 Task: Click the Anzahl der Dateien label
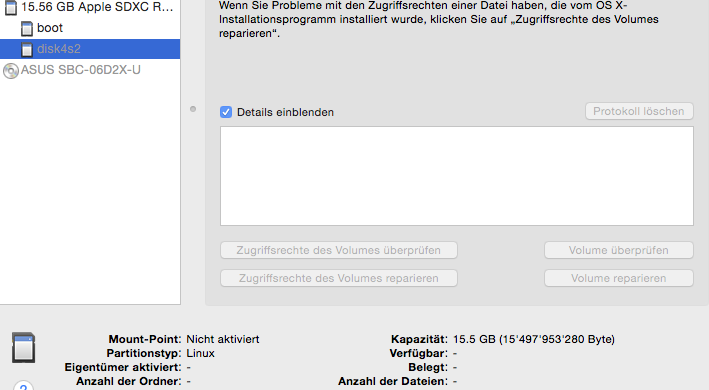tap(393, 381)
